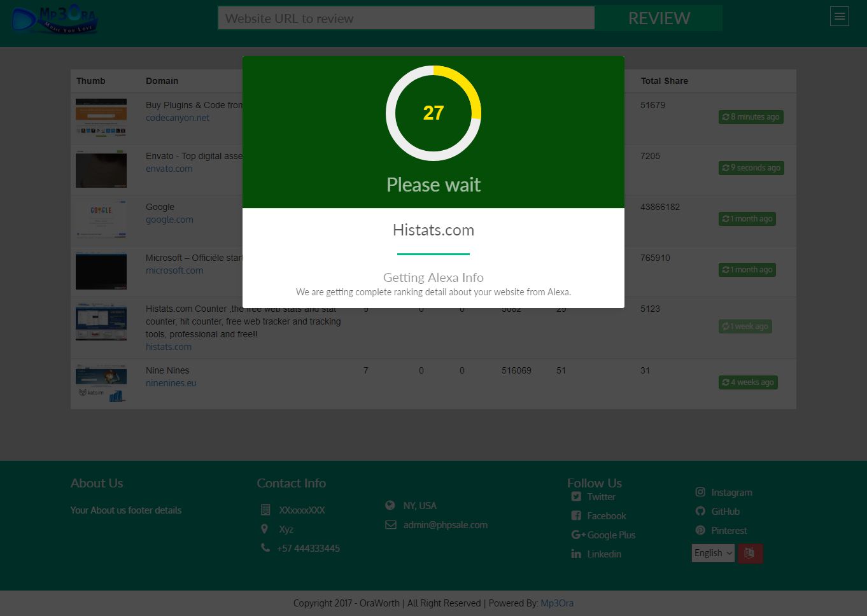Click the GitHub icon in footer
The image size is (867, 616).
(x=700, y=512)
